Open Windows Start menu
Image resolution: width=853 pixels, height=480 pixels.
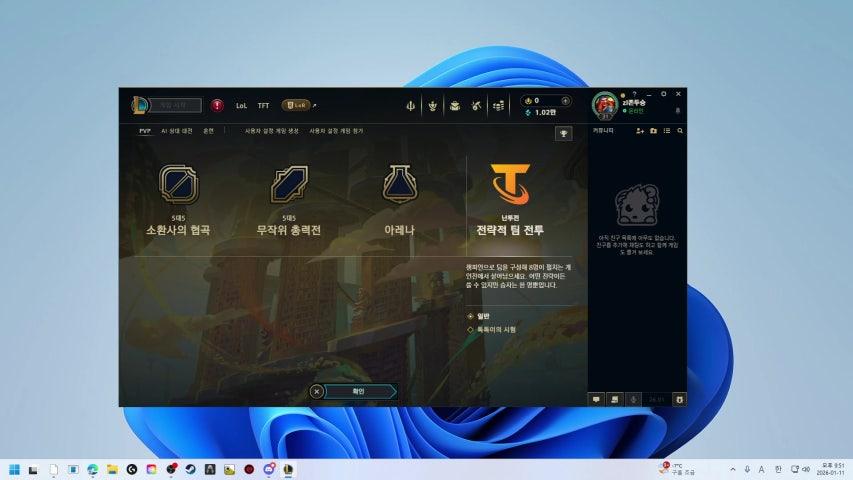(x=15, y=469)
